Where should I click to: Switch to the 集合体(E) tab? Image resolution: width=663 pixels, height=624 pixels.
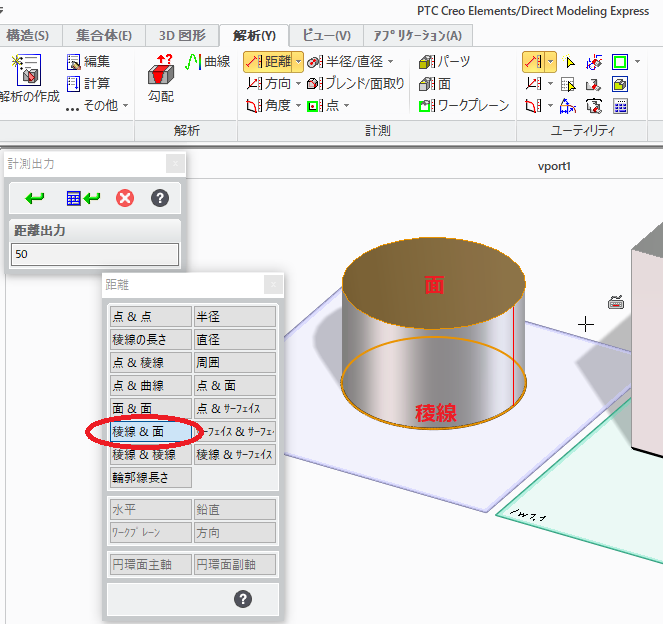[x=104, y=35]
